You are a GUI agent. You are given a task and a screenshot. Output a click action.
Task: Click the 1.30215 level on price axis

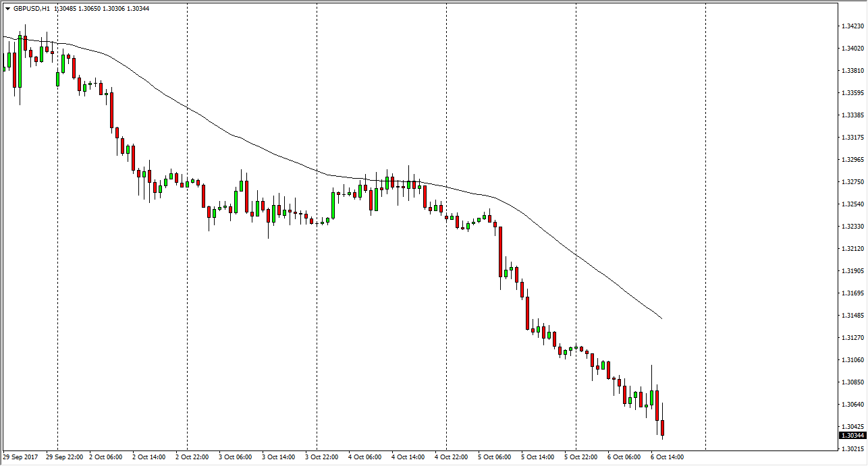tap(852, 448)
